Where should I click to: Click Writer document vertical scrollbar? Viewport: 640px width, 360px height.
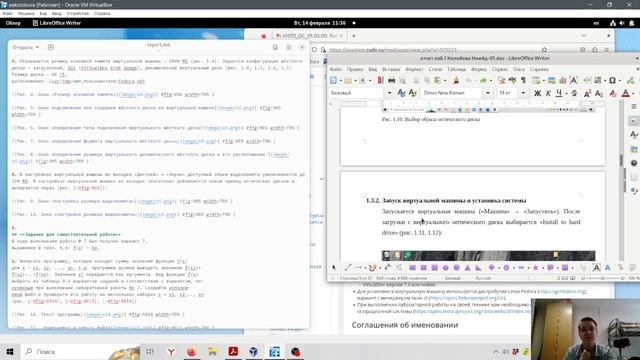pos(622,180)
